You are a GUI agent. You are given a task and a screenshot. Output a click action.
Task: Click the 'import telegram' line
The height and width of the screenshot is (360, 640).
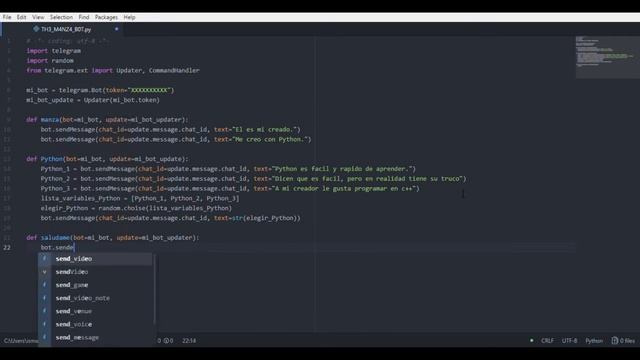pos(53,51)
